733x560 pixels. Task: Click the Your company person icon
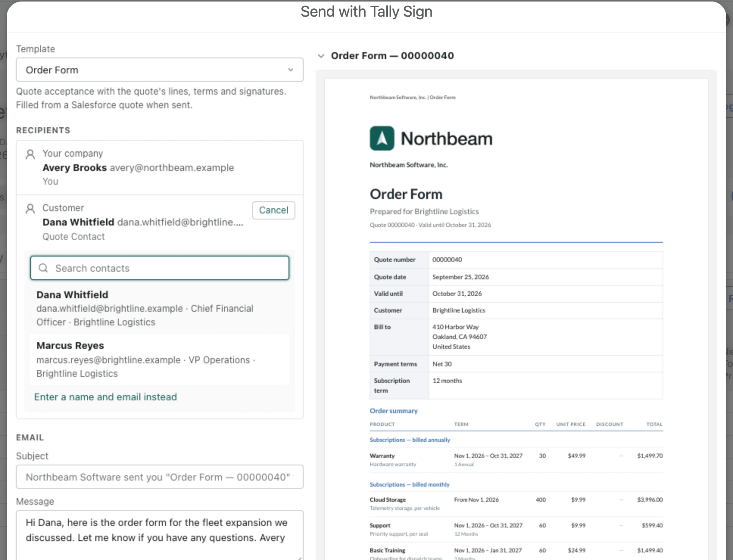click(x=30, y=154)
